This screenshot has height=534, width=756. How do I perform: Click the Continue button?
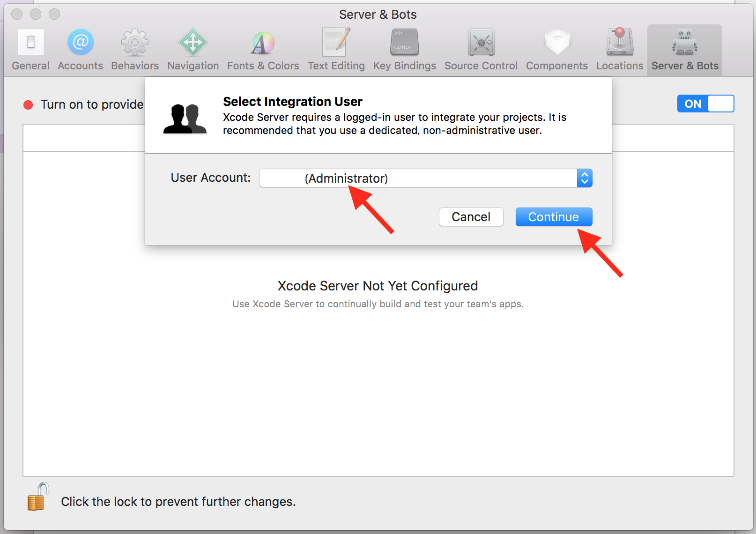[x=554, y=217]
